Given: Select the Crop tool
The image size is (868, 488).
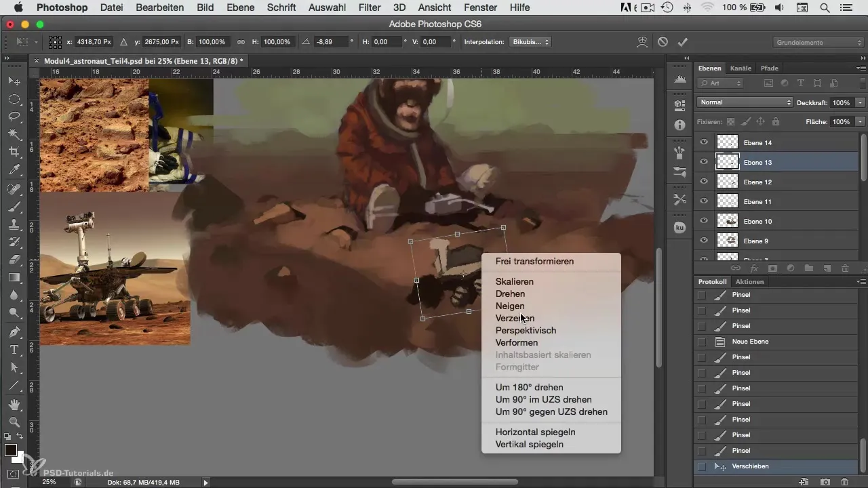Looking at the screenshot, I should [x=14, y=152].
